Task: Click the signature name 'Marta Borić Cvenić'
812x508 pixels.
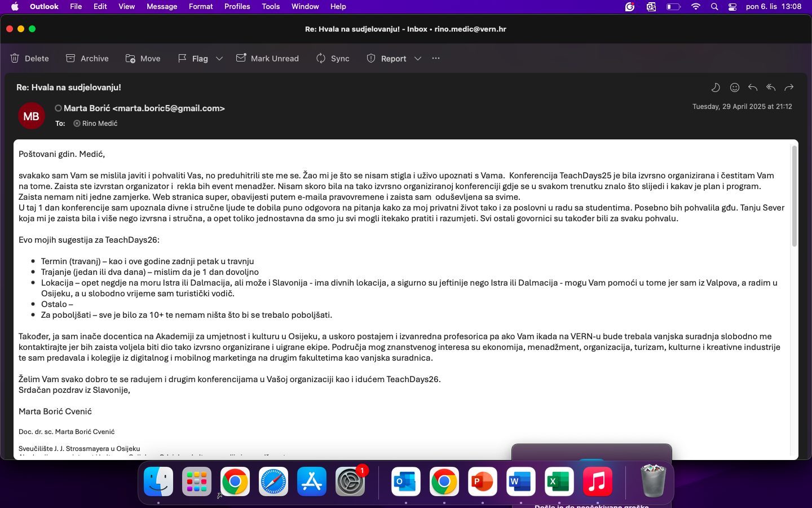Action: [55, 411]
